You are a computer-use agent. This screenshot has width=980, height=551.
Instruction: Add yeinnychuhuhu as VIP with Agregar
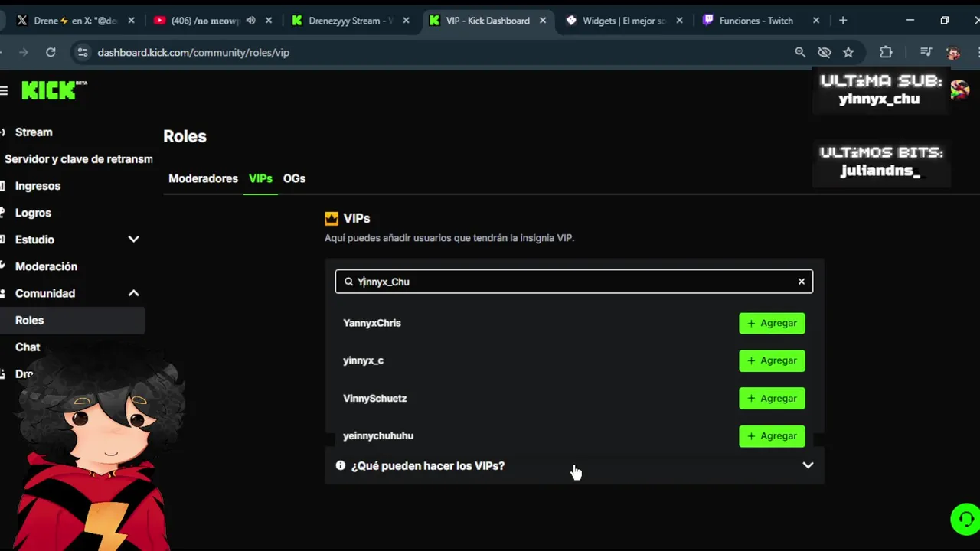tap(772, 435)
